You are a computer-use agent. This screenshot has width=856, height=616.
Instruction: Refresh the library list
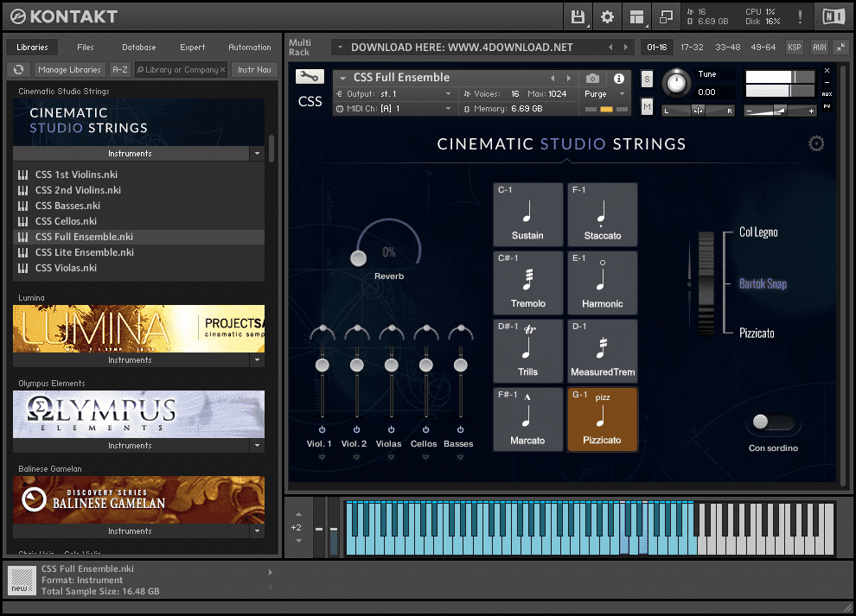(18, 70)
